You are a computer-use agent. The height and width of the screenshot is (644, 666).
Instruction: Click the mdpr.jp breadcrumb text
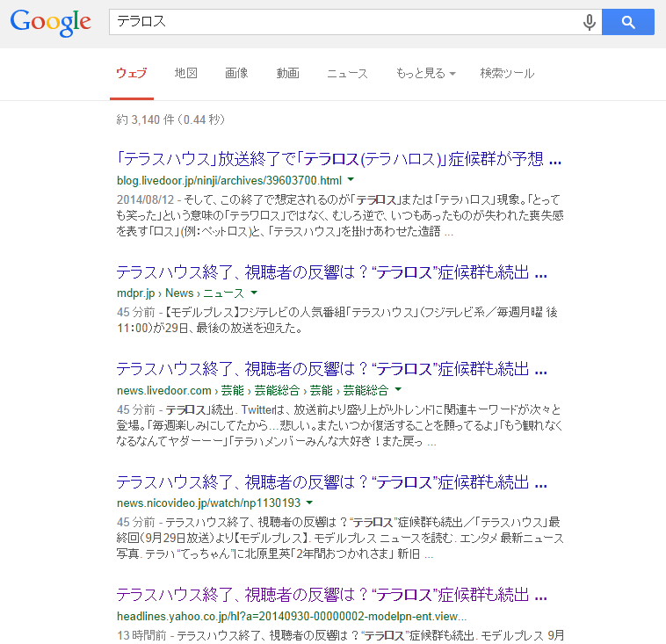[x=180, y=293]
